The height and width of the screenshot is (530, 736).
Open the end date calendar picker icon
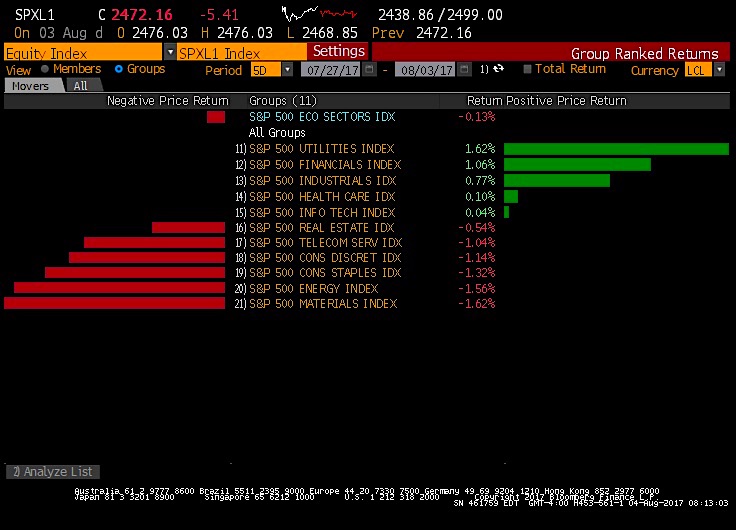pos(464,69)
